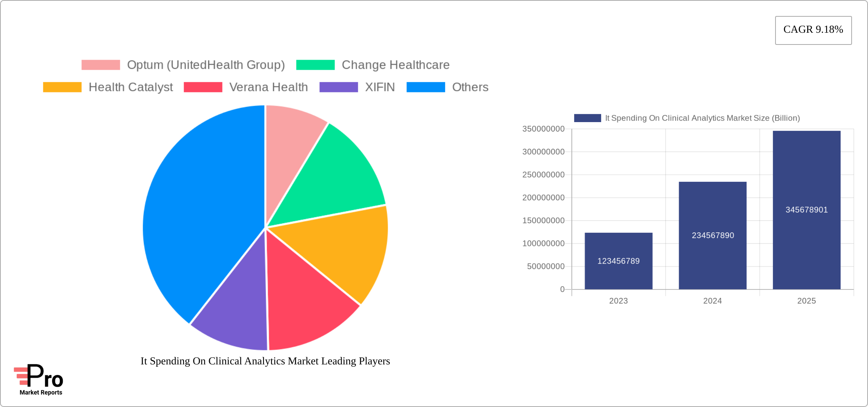Click the 2024 bar labeled 234567890

712,235
